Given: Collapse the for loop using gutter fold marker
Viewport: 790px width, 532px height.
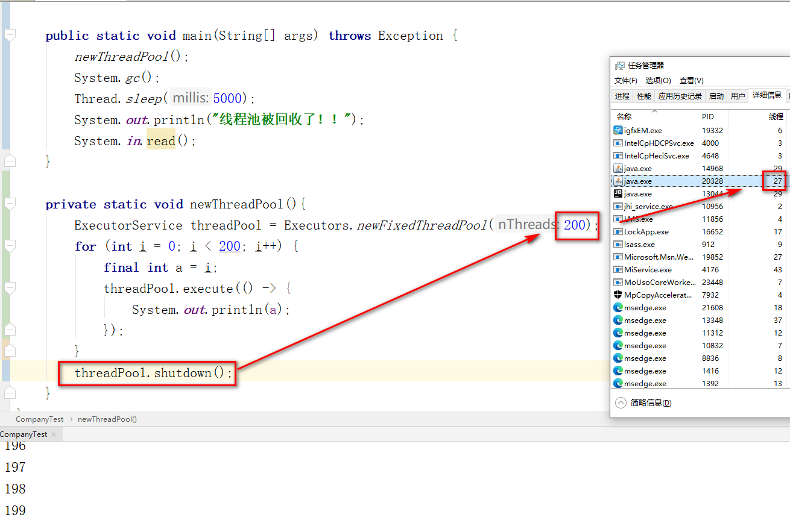Looking at the screenshot, I should tap(10, 246).
